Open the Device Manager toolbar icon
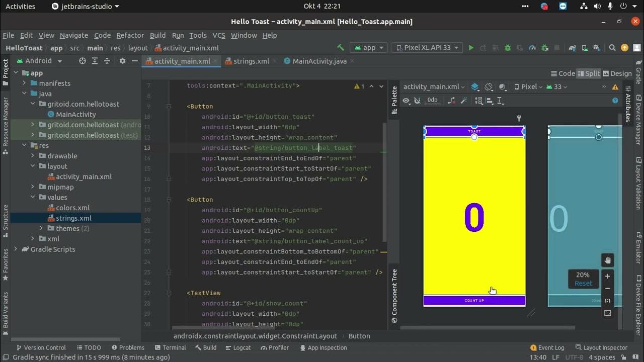This screenshot has width=644, height=362. (x=586, y=48)
